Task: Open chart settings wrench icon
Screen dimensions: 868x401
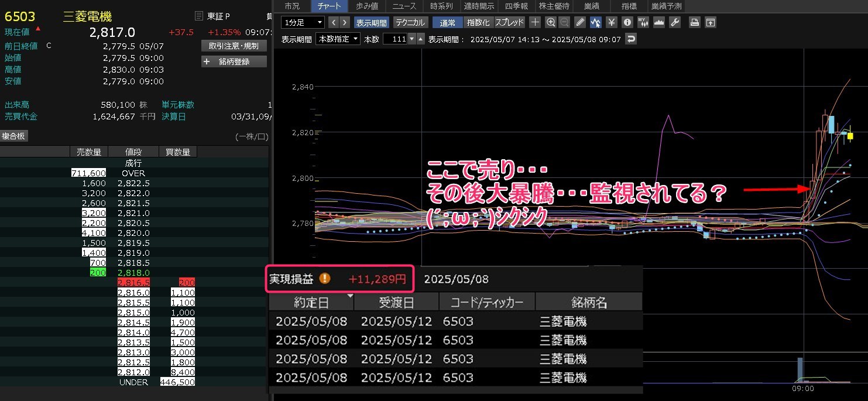Action: coord(675,22)
